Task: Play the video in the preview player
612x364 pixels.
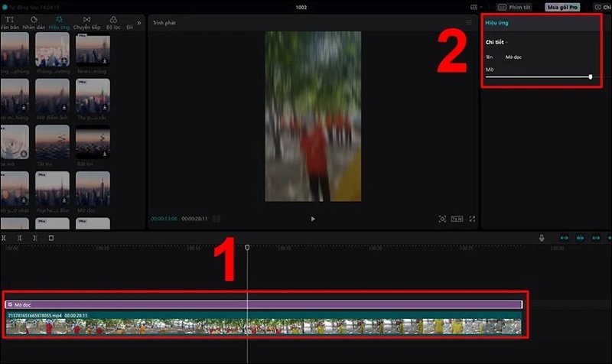Action: (312, 219)
